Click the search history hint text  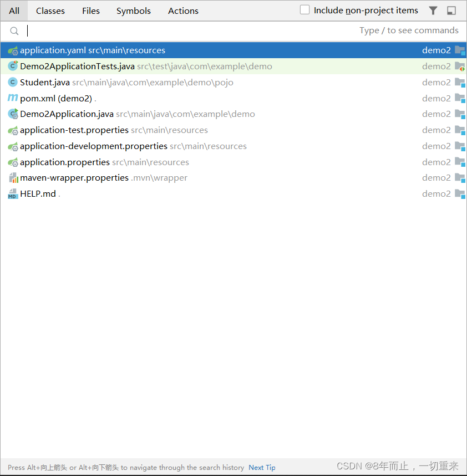[x=126, y=468]
